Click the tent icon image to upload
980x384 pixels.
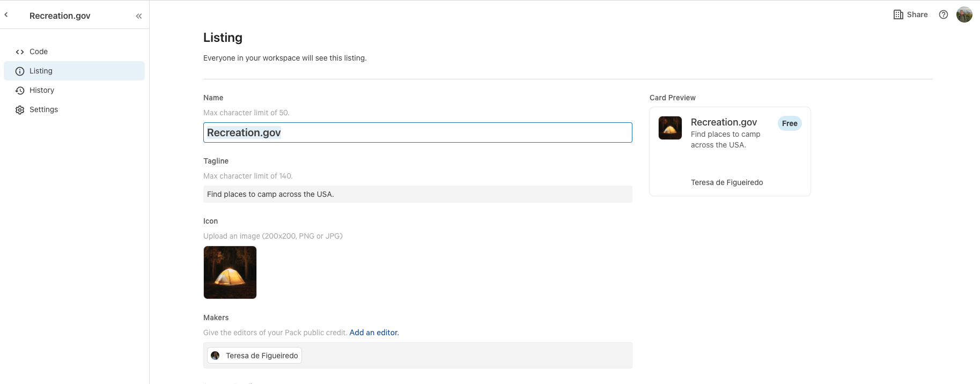(230, 272)
